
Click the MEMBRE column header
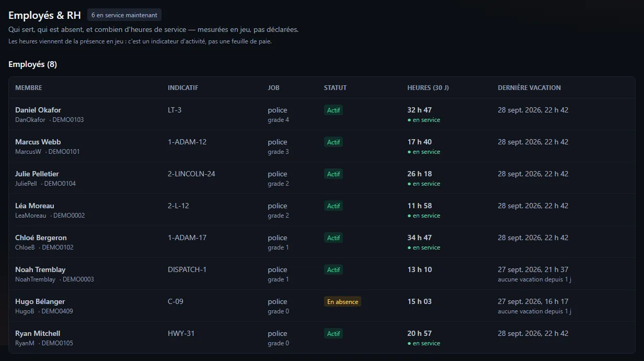pos(29,88)
